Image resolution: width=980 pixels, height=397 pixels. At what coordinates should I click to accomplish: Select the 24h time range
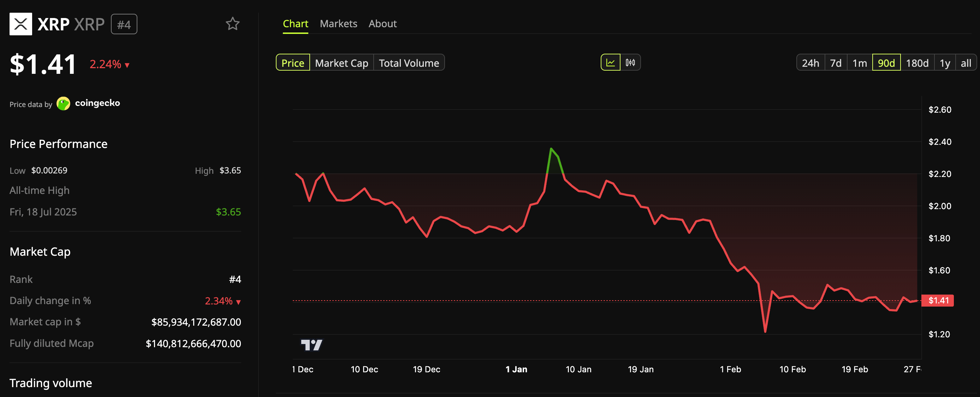[x=810, y=63]
